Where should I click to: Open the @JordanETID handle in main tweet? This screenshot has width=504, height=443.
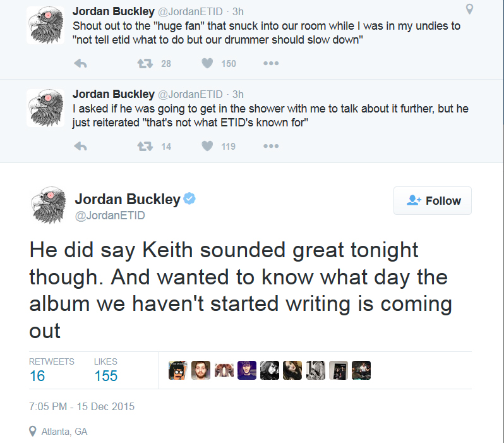click(x=110, y=215)
